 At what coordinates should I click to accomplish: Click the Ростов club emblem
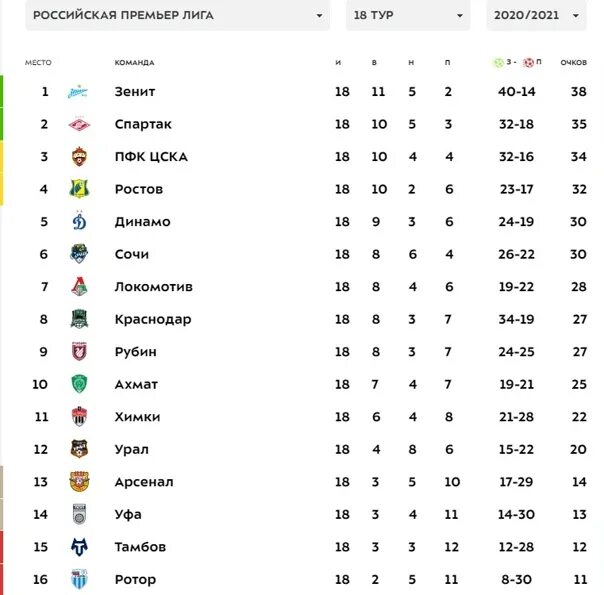(79, 189)
